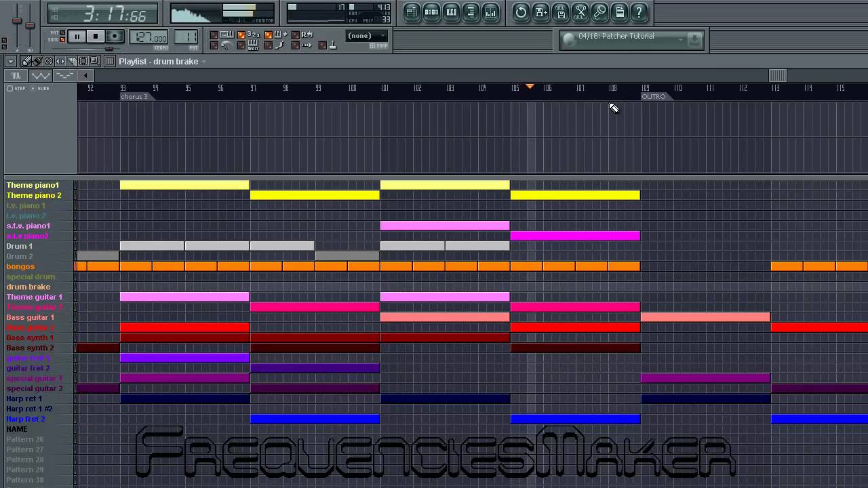
Task: Stop playback
Action: [x=96, y=36]
